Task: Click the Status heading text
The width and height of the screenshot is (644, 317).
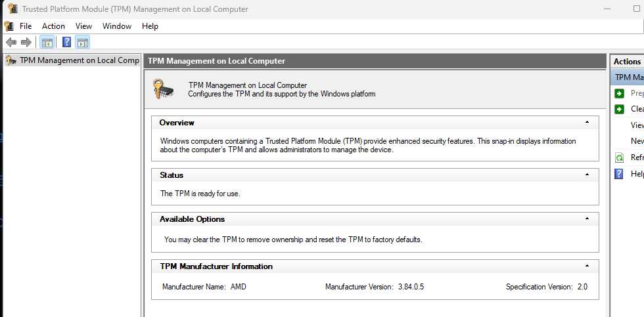Action: click(172, 175)
